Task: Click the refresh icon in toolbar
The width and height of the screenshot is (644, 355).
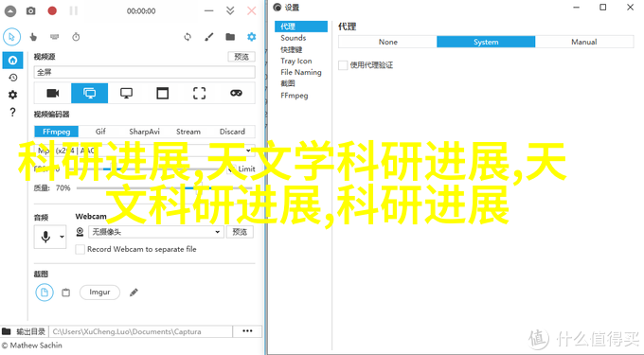Action: tap(188, 37)
